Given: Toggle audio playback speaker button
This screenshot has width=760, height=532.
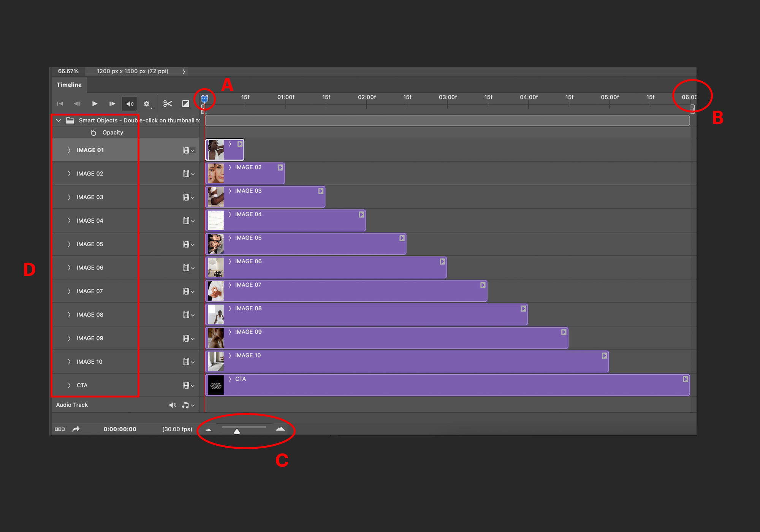Looking at the screenshot, I should [130, 104].
